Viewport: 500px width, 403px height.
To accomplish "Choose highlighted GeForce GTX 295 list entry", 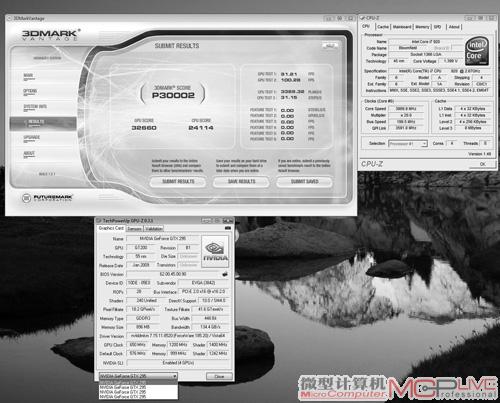I will 138,383.
